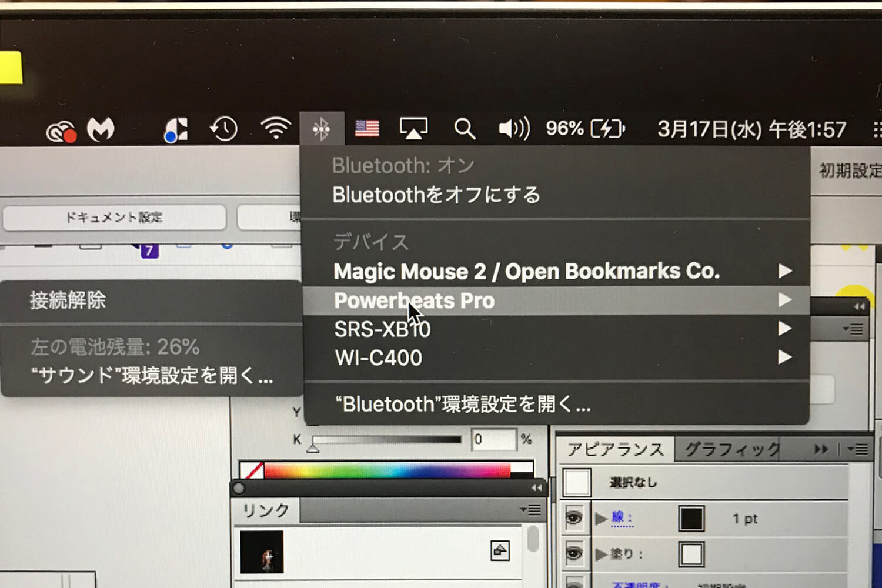Open “サウンド”環境設定を開く… in submenu
882x588 pixels.
pyautogui.click(x=151, y=375)
